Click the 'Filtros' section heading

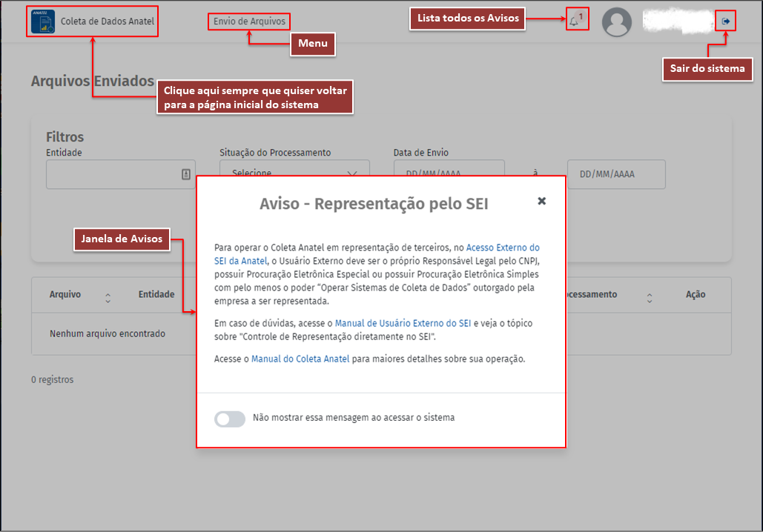(65, 136)
